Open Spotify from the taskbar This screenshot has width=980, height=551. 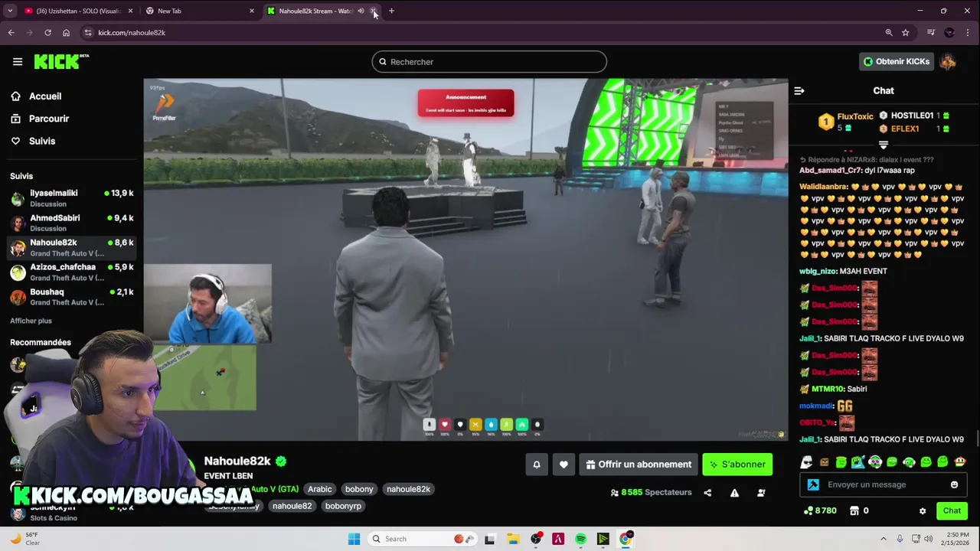pos(580,539)
